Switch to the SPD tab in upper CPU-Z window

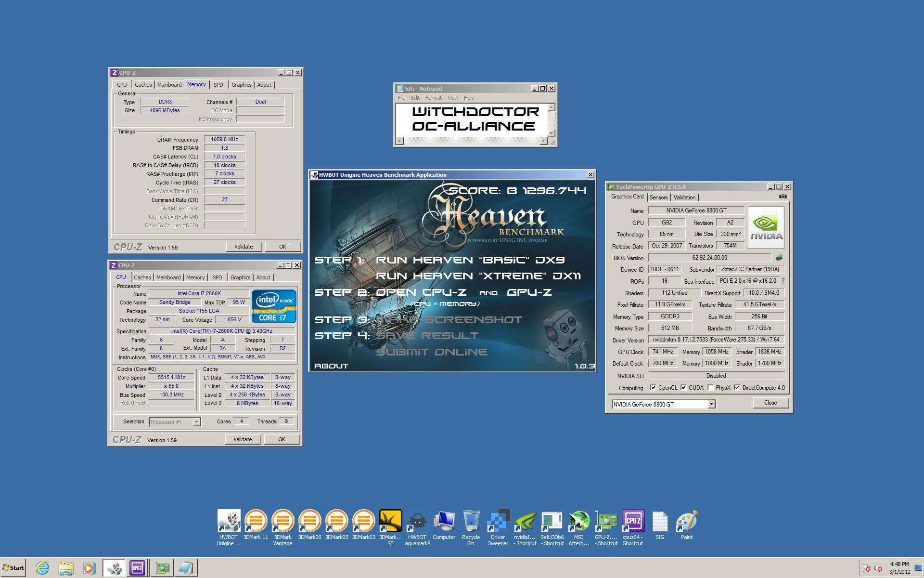pos(218,85)
